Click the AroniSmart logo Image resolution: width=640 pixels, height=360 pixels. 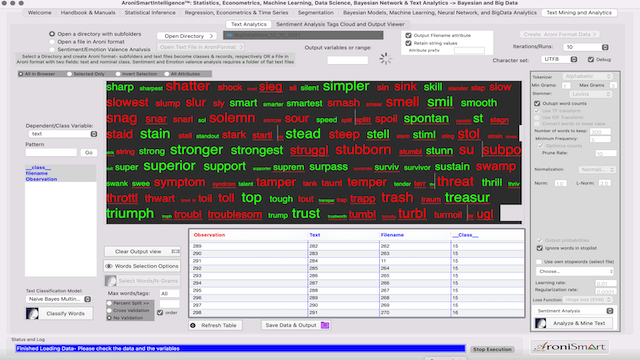570,347
